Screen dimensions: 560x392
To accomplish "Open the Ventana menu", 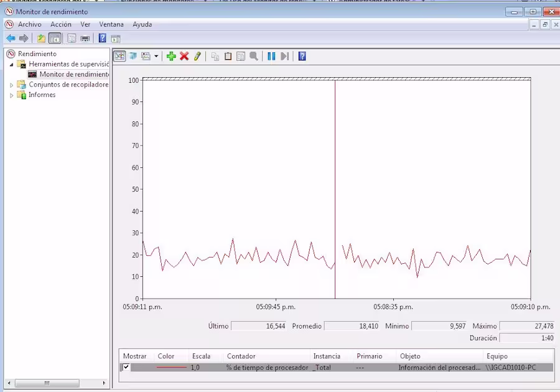I will (111, 24).
